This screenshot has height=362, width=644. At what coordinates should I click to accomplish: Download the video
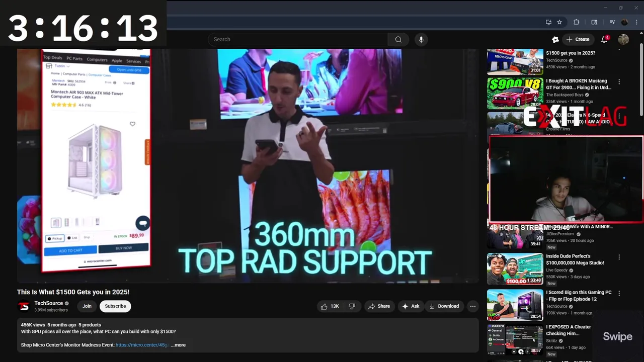(444, 306)
